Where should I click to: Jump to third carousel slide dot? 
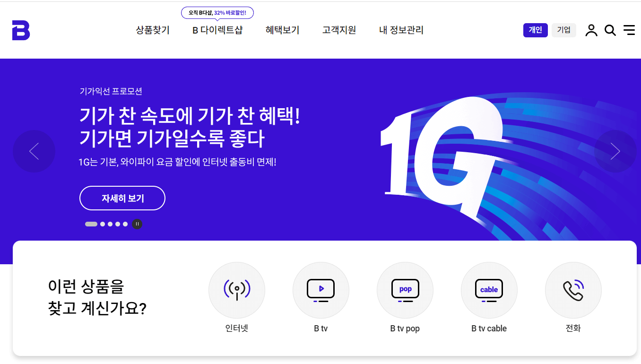coord(110,224)
